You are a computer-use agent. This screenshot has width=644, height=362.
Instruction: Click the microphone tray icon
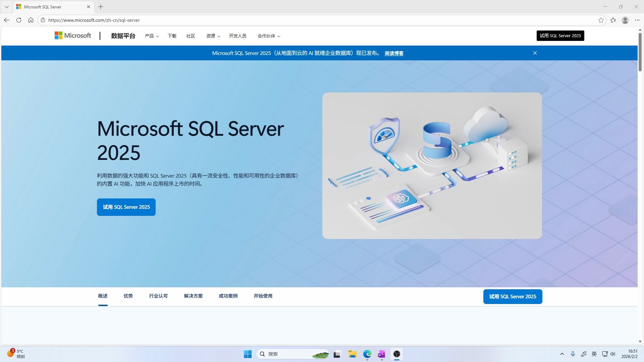click(x=573, y=354)
